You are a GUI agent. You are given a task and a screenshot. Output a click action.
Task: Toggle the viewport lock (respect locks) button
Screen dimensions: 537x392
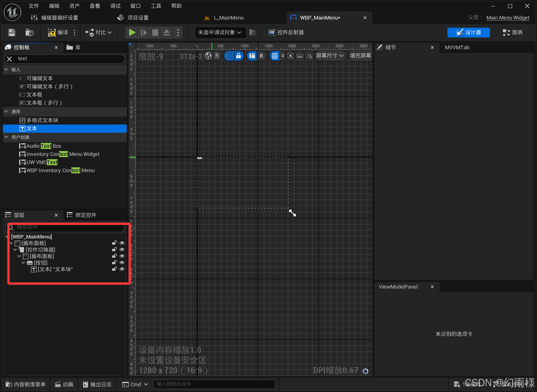click(239, 56)
